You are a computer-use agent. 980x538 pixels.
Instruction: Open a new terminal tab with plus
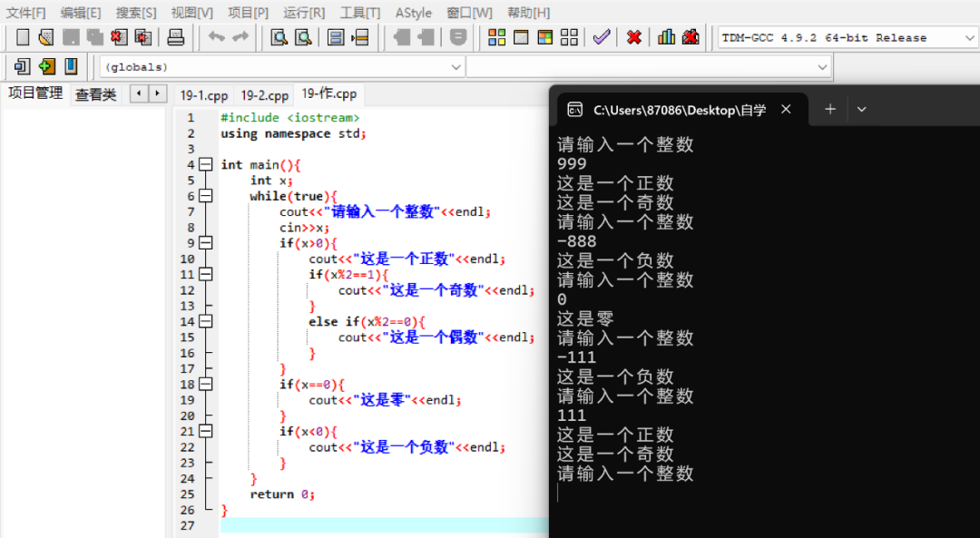[830, 110]
